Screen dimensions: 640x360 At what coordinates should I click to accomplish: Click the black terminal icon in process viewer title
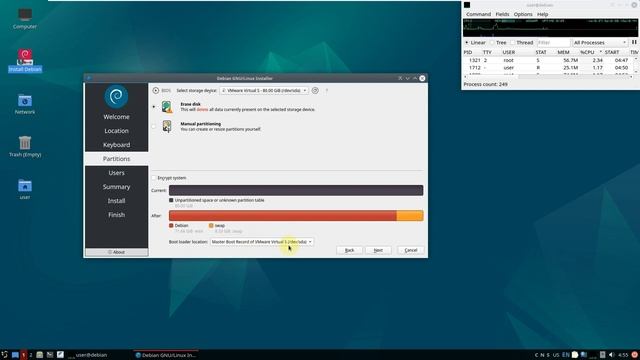click(467, 5)
